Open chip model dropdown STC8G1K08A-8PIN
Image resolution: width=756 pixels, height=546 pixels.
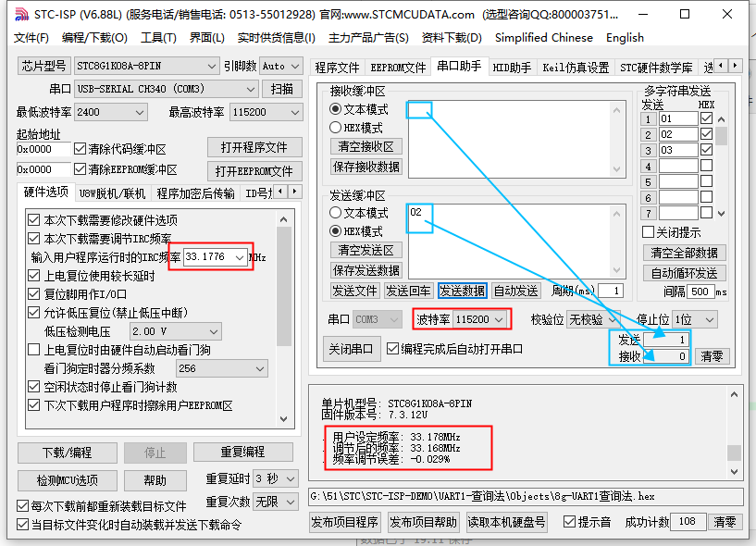(145, 66)
